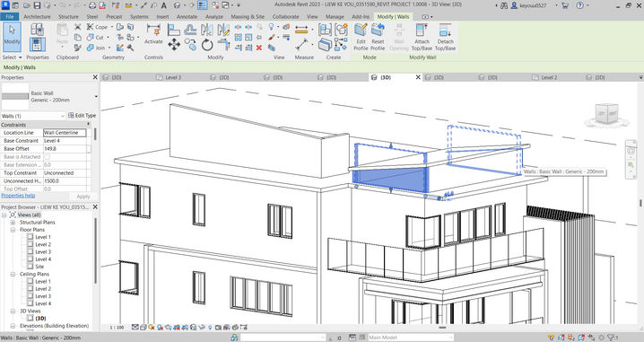Choose Detach Top/Base tool

click(445, 37)
